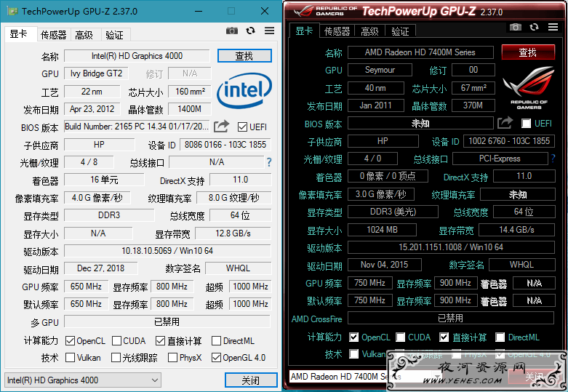Toggle DirectML checkbox in ROG window
Image resolution: width=568 pixels, height=392 pixels.
pos(500,337)
